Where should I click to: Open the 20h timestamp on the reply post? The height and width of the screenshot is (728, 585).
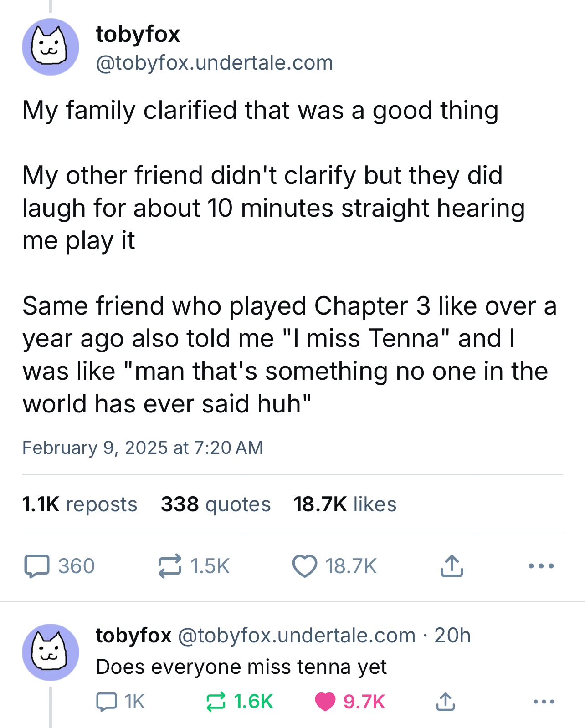coord(452,636)
